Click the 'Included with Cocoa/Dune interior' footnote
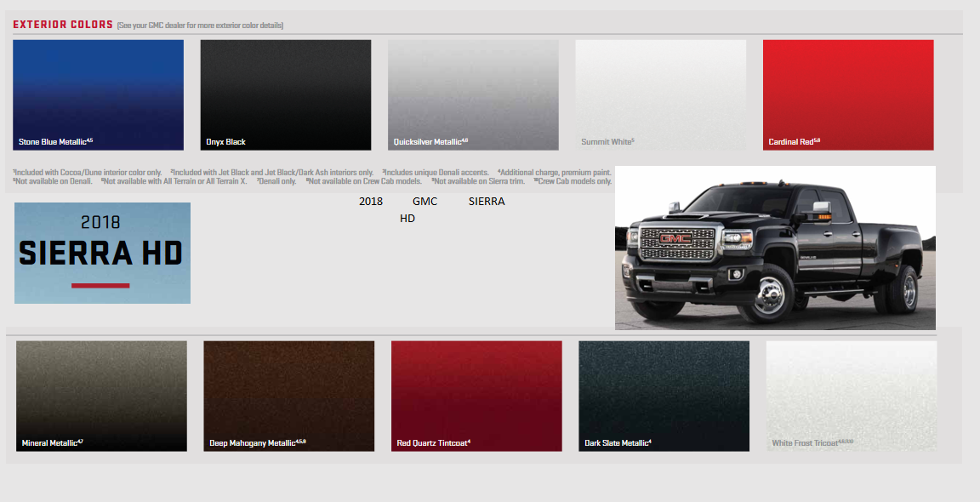Screen dimensions: 980x502 (x=88, y=173)
